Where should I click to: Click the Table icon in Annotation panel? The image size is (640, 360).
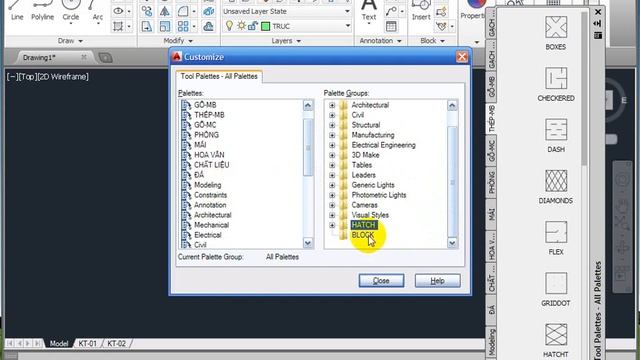tap(391, 27)
